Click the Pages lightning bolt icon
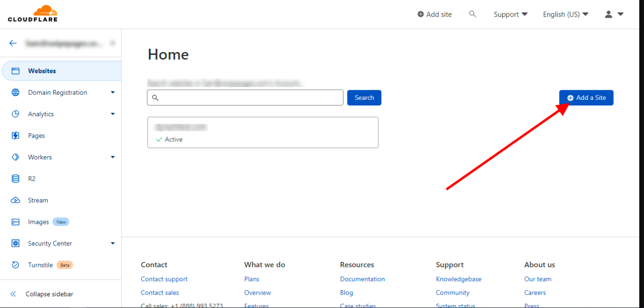The width and height of the screenshot is (644, 308). (x=16, y=135)
